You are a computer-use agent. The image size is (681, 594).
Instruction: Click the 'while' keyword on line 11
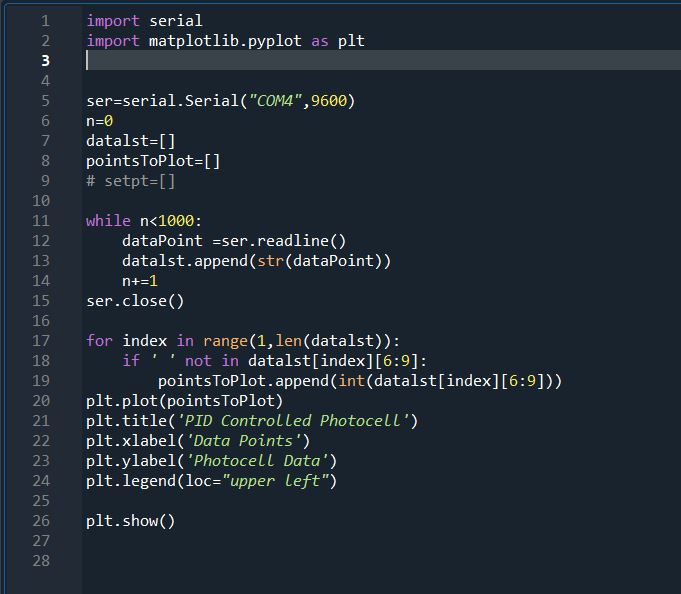[108, 221]
